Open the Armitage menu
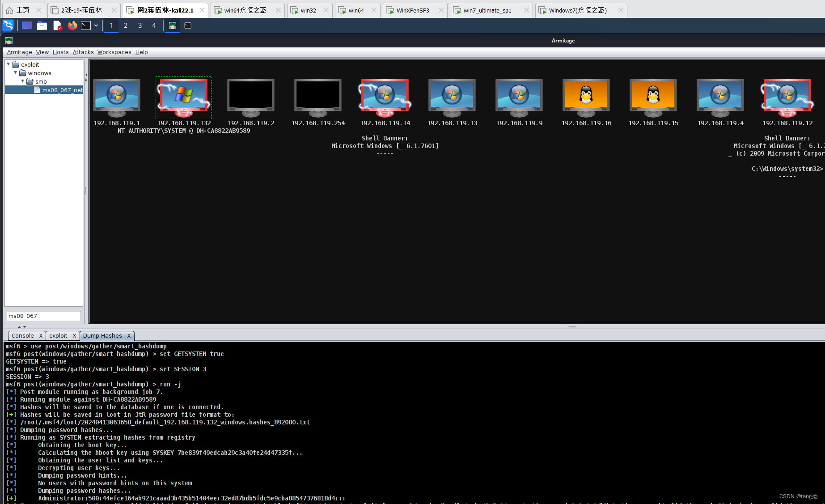Screen dimensions: 825x504 tap(19, 52)
